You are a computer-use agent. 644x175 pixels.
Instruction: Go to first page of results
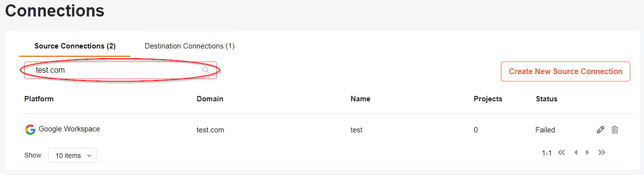(562, 153)
